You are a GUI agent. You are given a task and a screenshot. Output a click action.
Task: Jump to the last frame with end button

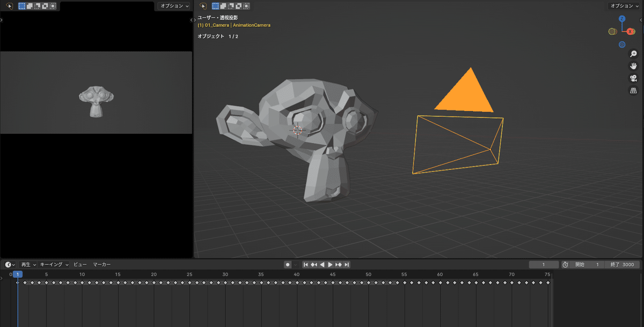click(348, 264)
